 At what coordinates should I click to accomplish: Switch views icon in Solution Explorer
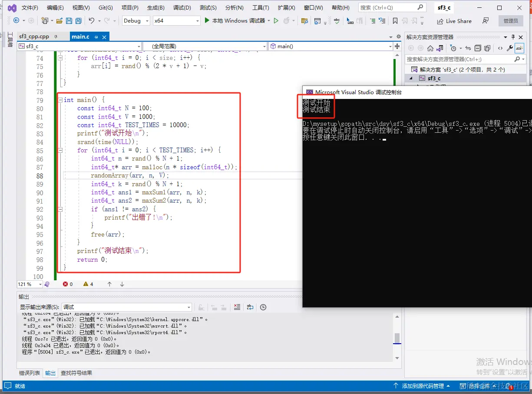(440, 48)
